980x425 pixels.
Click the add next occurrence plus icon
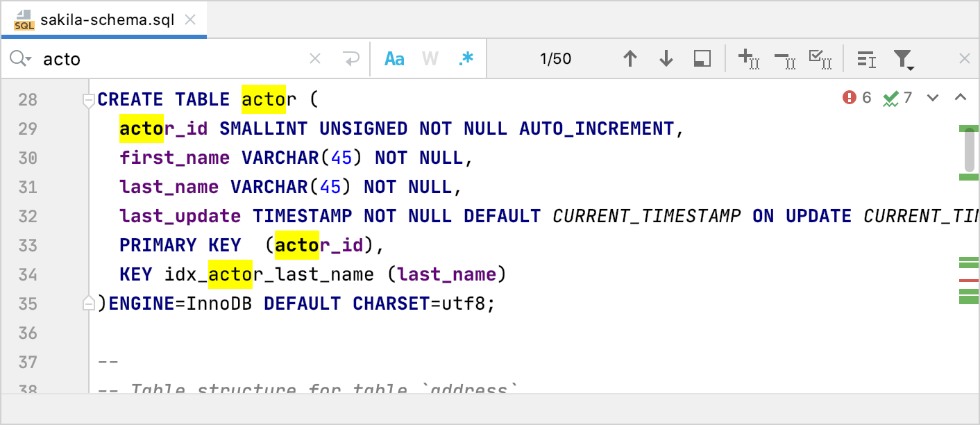tap(749, 58)
